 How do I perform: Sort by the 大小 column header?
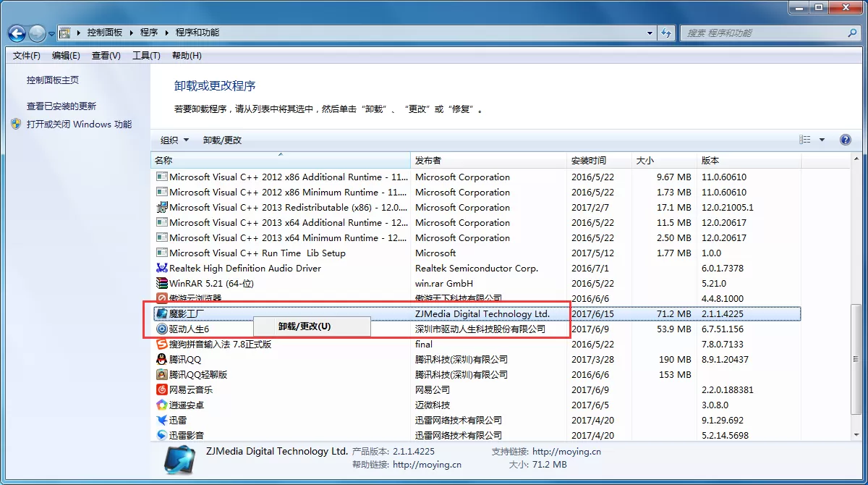coord(664,161)
